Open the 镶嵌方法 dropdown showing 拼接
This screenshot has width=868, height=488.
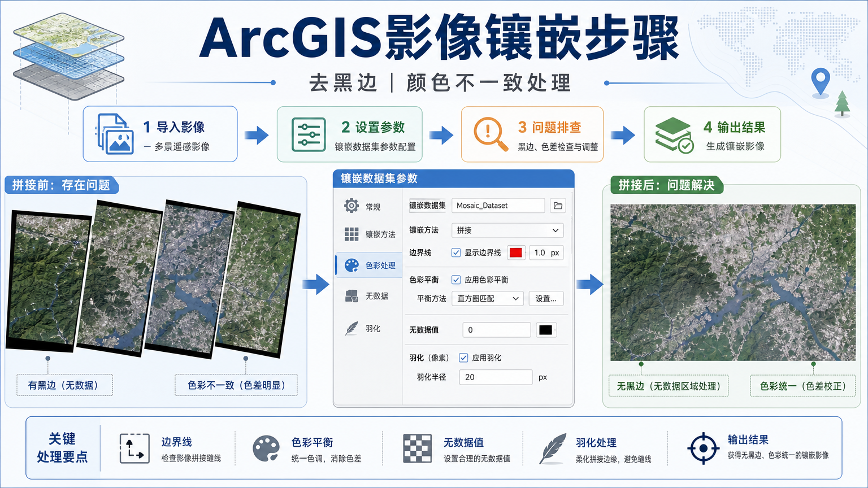[507, 230]
